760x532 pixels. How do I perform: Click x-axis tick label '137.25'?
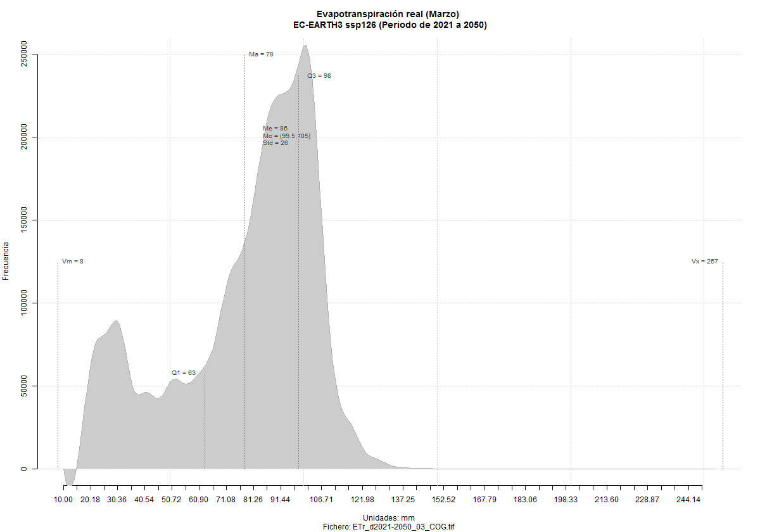(403, 500)
